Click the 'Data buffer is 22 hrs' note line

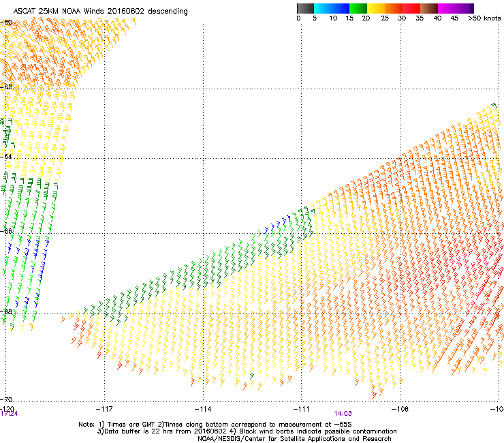247,431
